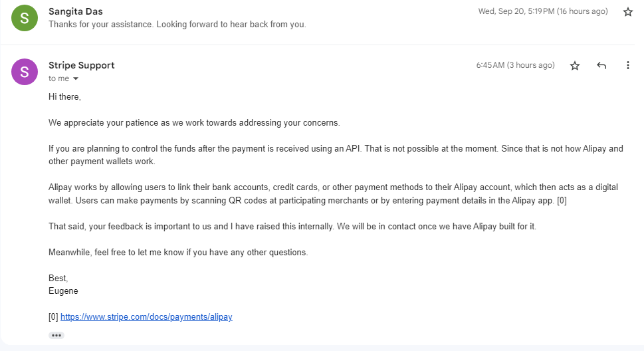This screenshot has height=351, width=644.
Task: Click the "We appreciate your patience" sentence
Action: tap(194, 123)
